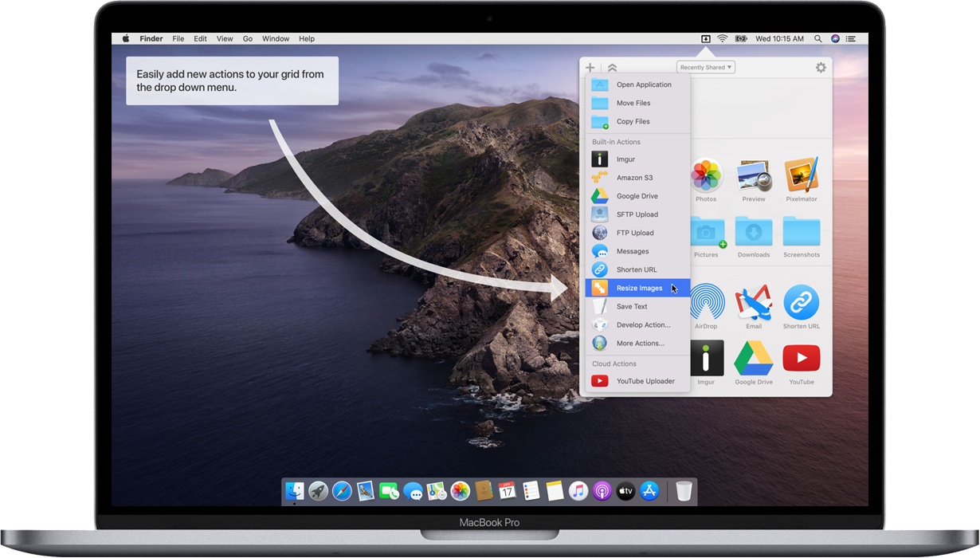Select the Messages built-in action
Screen dimensions: 980x558
[x=632, y=251]
